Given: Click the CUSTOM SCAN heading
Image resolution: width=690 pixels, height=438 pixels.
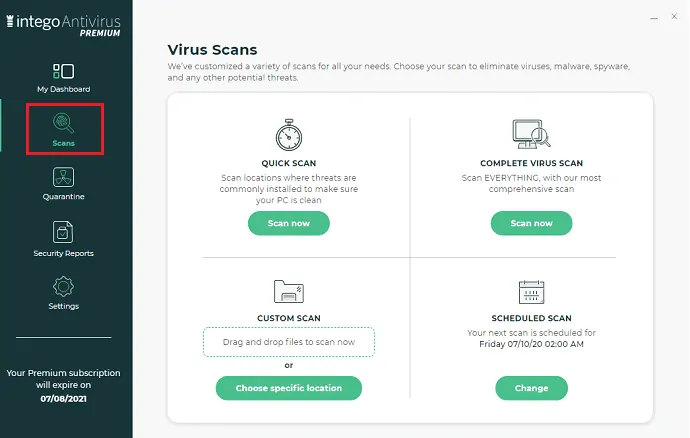Looking at the screenshot, I should (289, 318).
